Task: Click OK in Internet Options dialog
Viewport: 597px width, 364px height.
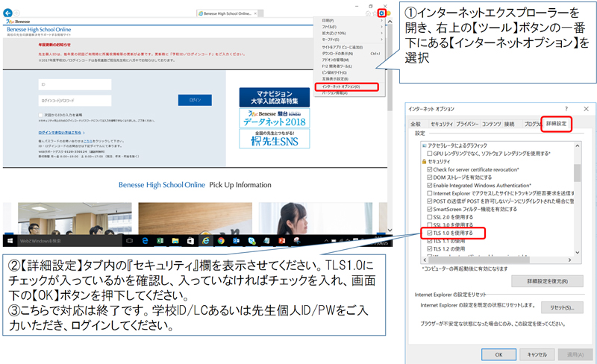Action: pyautogui.click(x=498, y=354)
